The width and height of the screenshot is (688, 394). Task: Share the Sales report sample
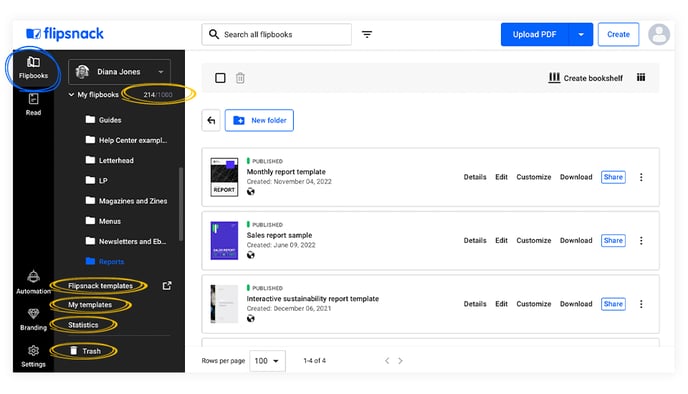pos(613,240)
